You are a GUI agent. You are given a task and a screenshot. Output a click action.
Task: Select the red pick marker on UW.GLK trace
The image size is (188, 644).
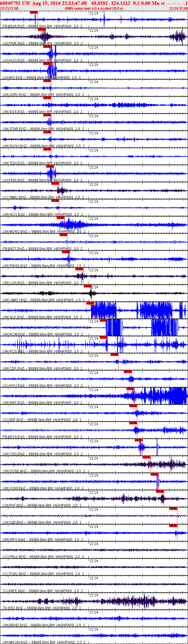(90, 303)
